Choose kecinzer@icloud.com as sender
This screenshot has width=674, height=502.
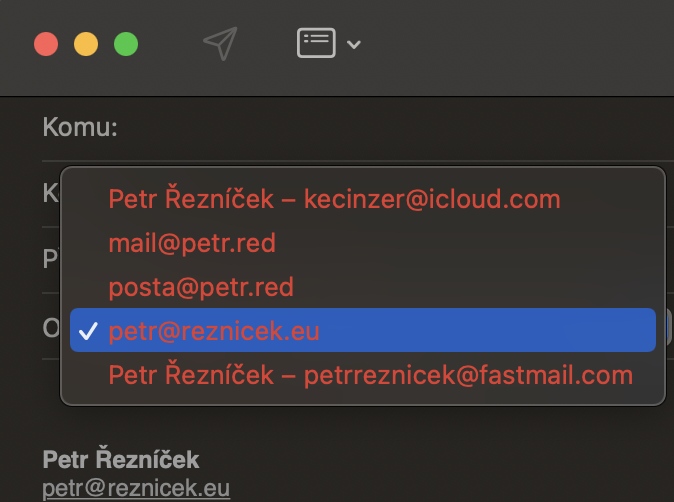click(x=334, y=199)
